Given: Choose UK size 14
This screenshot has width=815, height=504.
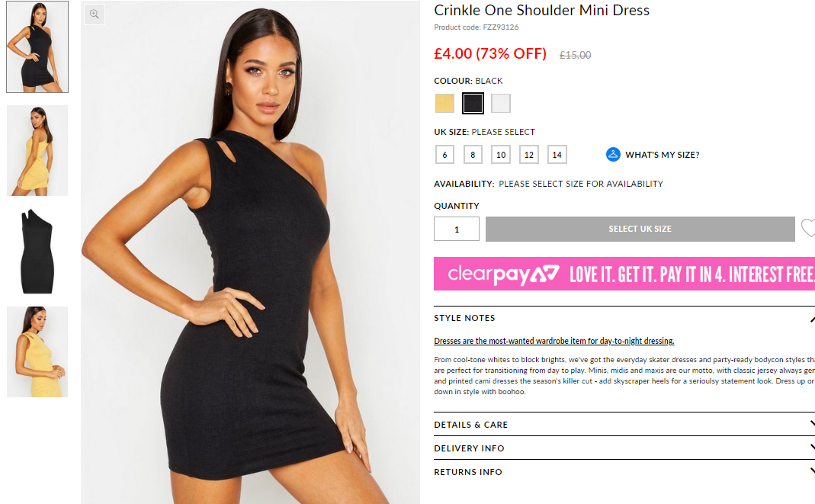Looking at the screenshot, I should point(557,154).
